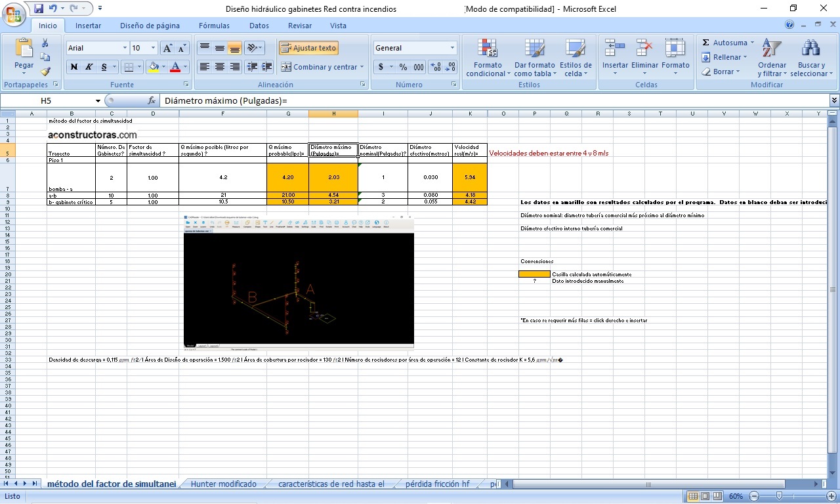
Task: Increase decimal places
Action: coord(435,67)
